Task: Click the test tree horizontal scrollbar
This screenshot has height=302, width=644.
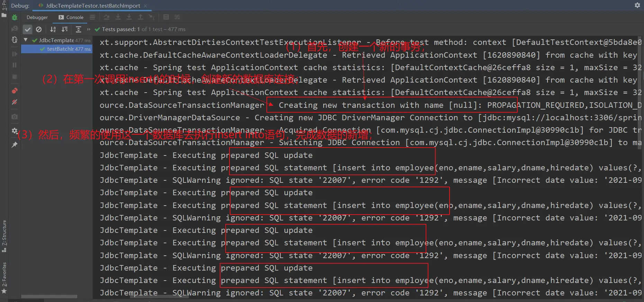Action: point(49,296)
